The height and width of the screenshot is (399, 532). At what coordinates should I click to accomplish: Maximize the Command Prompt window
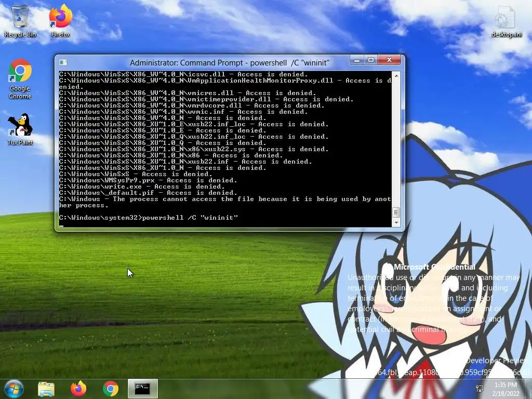click(370, 60)
